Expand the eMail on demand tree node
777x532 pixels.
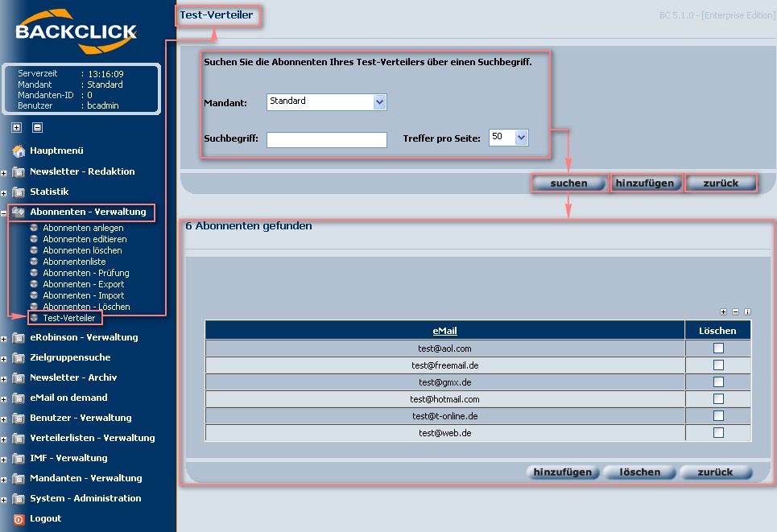(x=3, y=399)
